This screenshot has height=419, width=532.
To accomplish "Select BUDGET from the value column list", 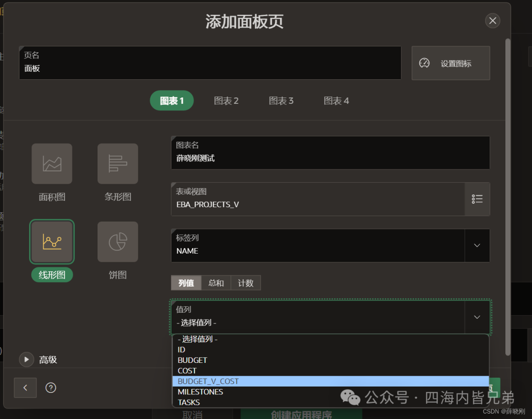I will tap(331, 360).
